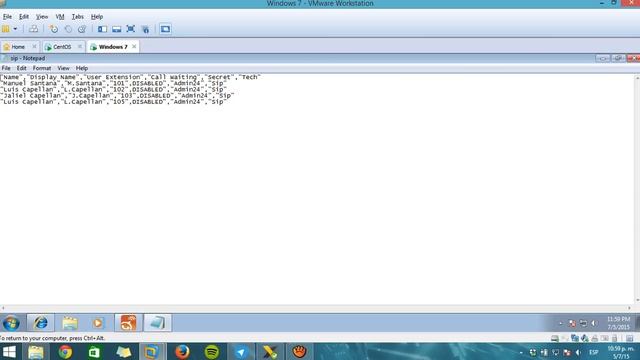Click the header line starting with "Name"
640x360 pixels.
pyautogui.click(x=131, y=77)
